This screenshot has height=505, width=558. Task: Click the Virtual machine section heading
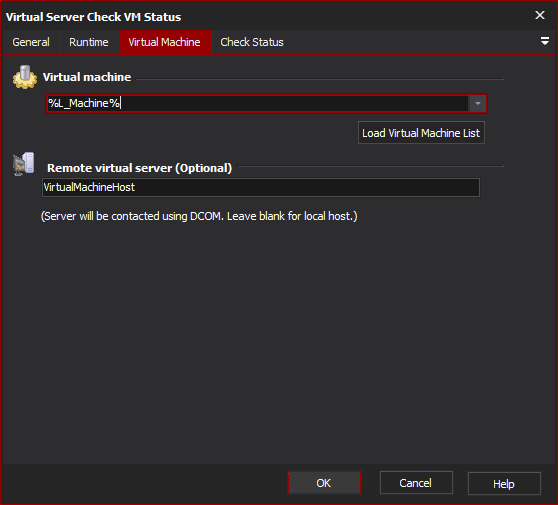point(87,77)
